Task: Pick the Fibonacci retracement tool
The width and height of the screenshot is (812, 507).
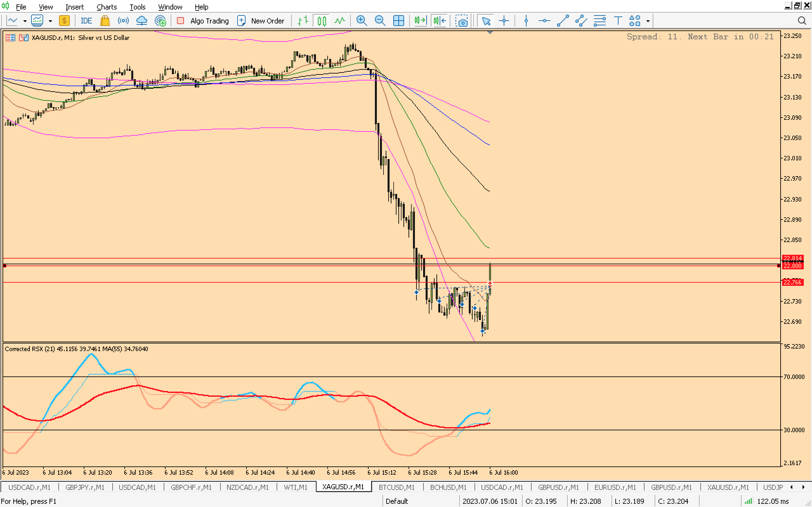Action: pyautogui.click(x=599, y=21)
